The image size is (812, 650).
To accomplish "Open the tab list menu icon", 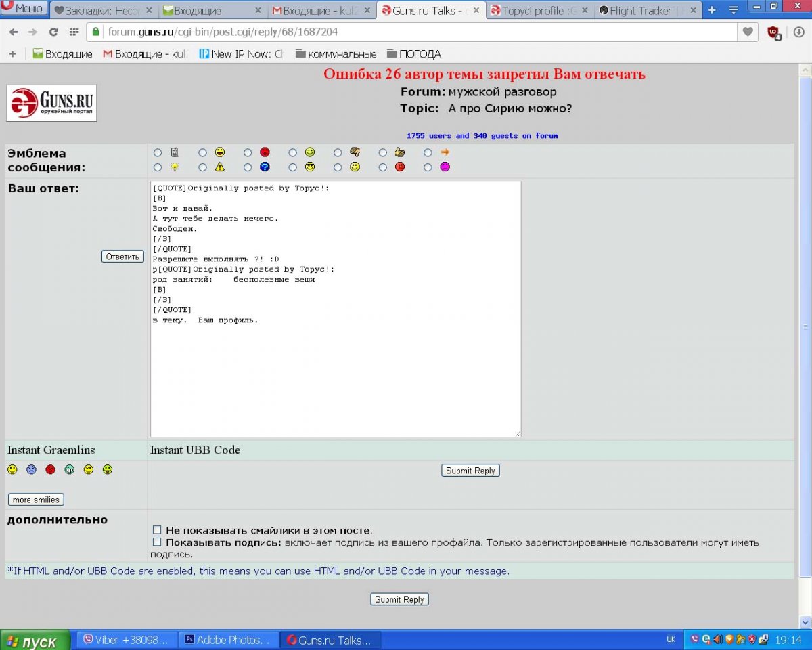I will 733,10.
